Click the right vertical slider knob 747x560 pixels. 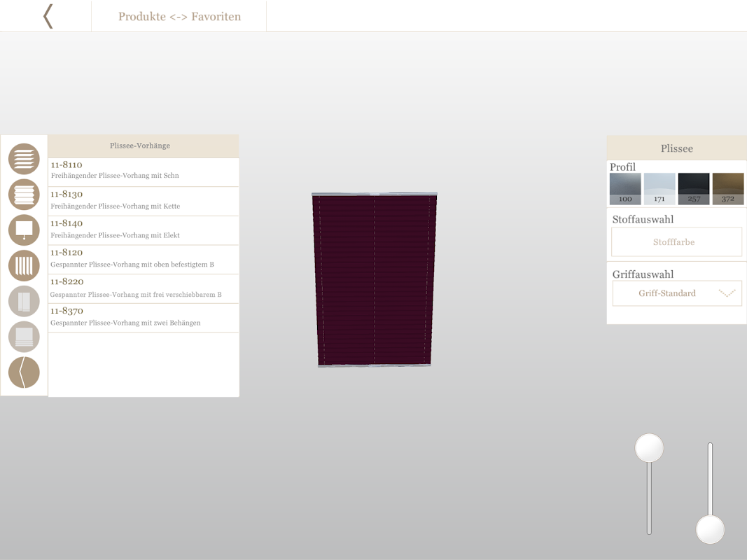pyautogui.click(x=710, y=529)
